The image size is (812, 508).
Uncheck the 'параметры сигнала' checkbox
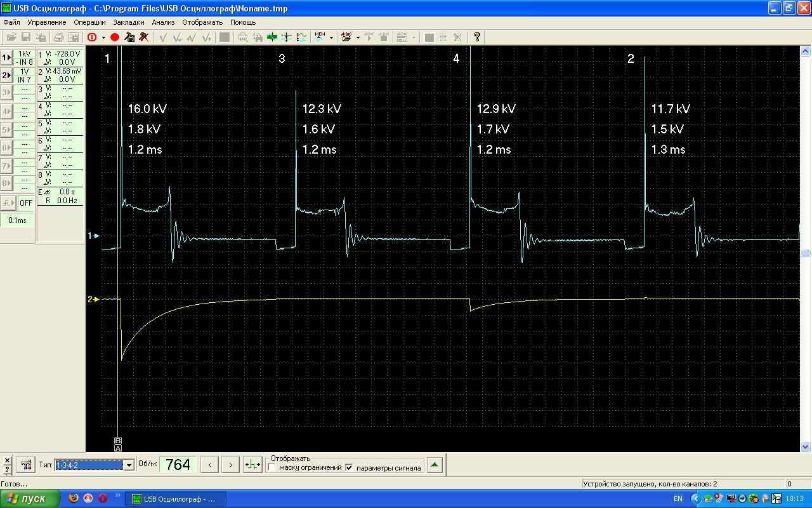pyautogui.click(x=348, y=468)
